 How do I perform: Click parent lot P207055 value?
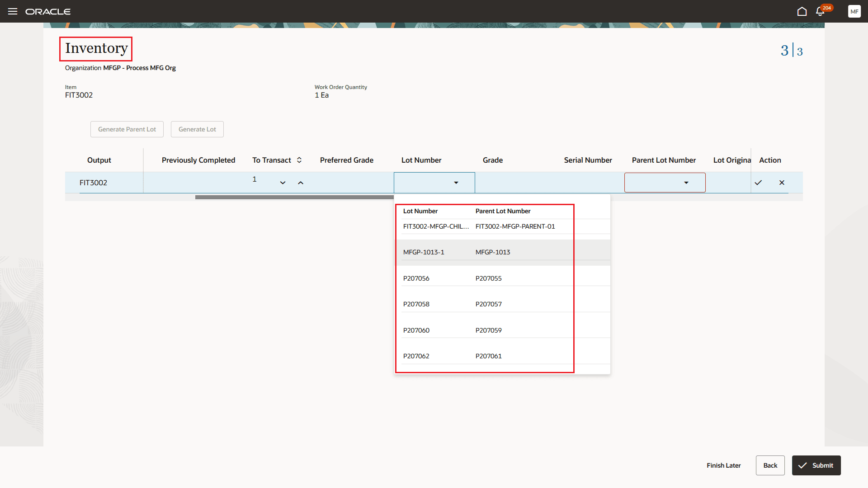[x=489, y=278]
